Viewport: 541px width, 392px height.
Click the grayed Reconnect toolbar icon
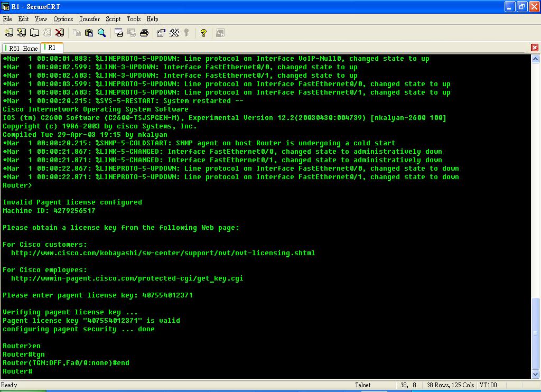click(x=47, y=33)
